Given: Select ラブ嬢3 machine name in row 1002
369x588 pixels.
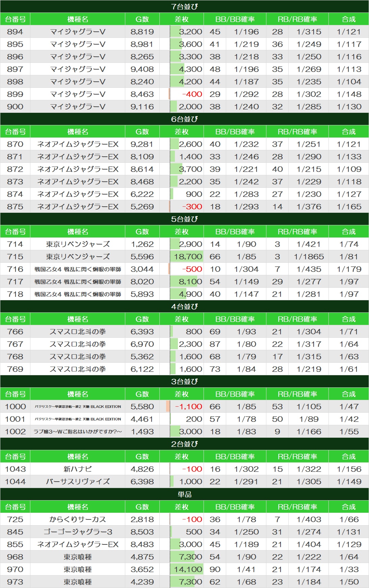Looking at the screenshot, I should pos(78,432).
